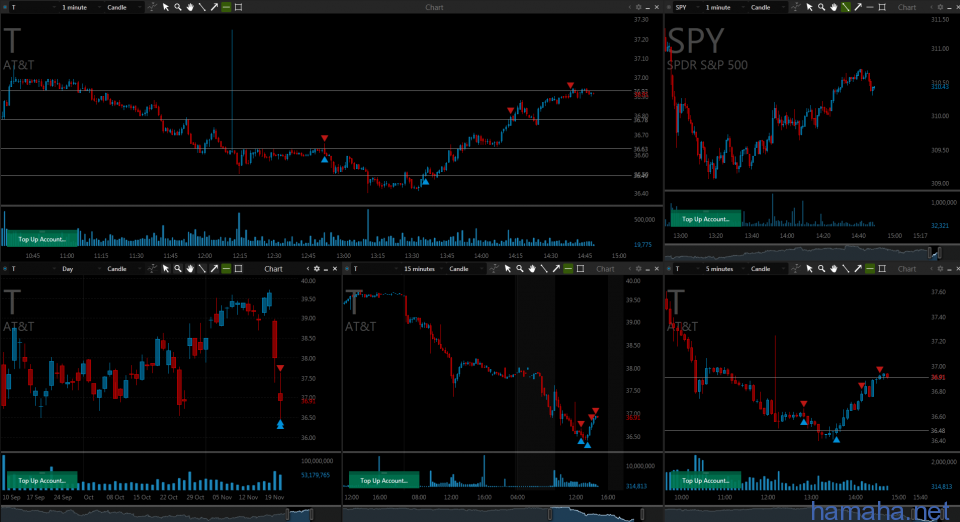Toggle link indicator of T 1 minute chart
960x522 pixels.
tap(6, 7)
